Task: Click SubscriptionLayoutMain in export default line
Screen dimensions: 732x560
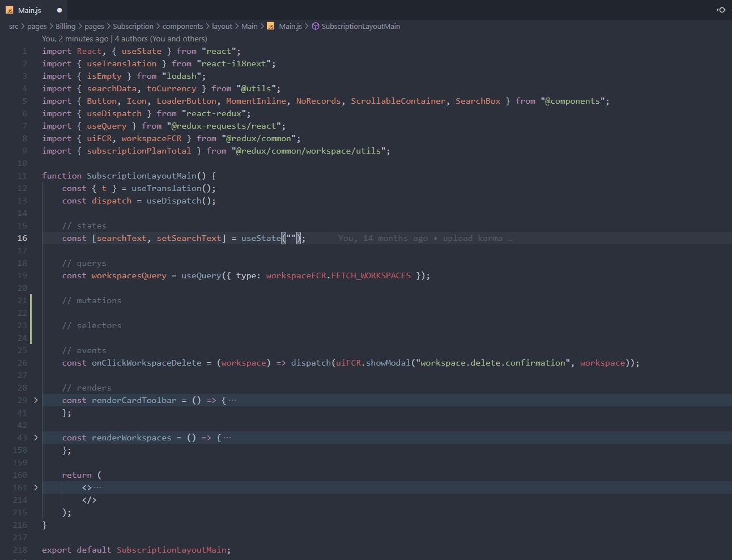Action: [172, 550]
